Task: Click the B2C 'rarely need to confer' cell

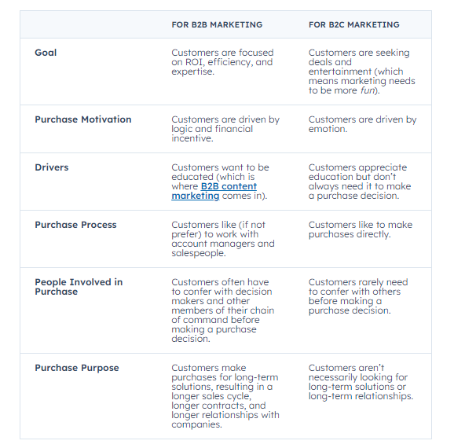Action: pyautogui.click(x=358, y=296)
